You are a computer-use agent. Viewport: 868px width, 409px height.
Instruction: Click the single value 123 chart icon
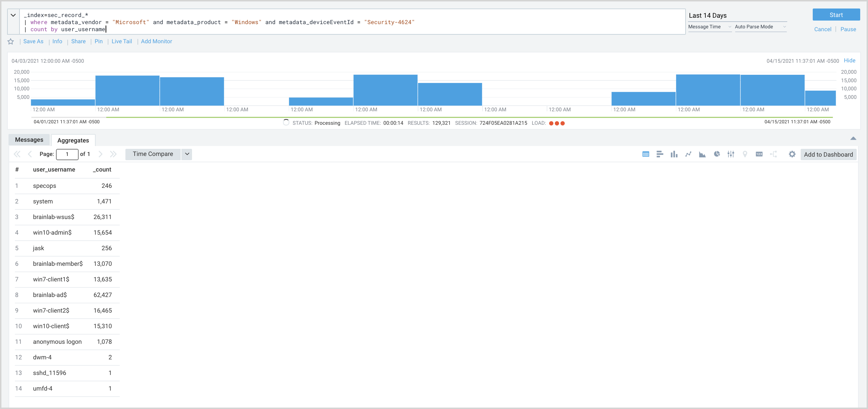coord(759,154)
